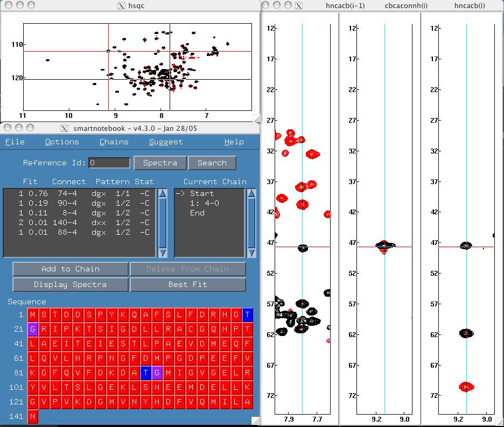Click the hsqc window resize grip
Screen dimensions: 504x427
256,119
